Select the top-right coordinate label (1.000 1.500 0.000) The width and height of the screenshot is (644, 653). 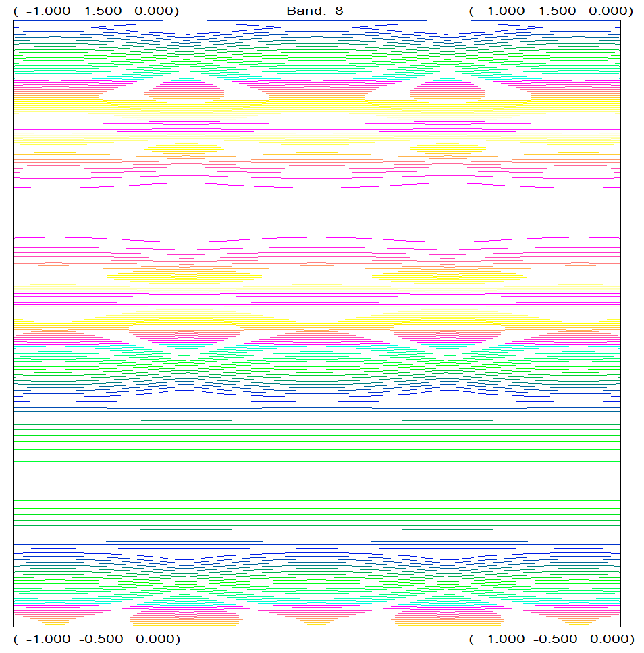(551, 11)
